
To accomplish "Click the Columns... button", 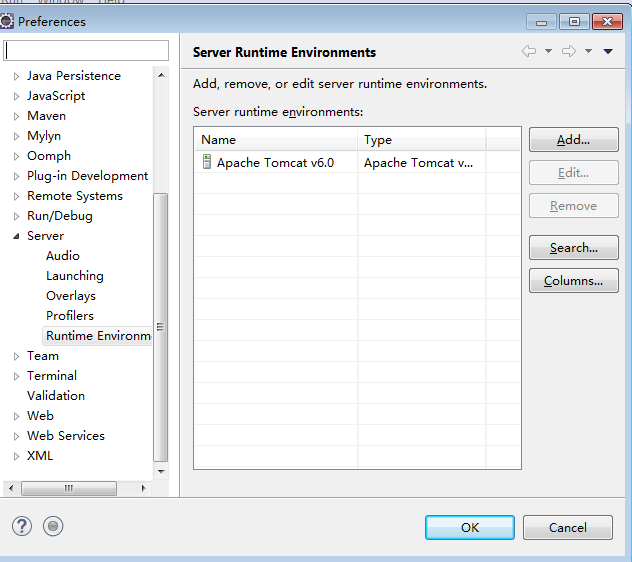I will coord(574,281).
